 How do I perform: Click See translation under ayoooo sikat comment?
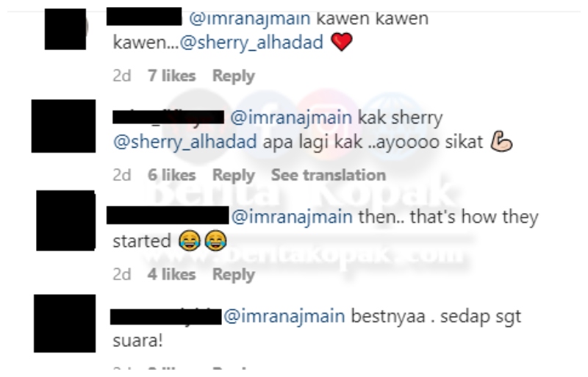tap(329, 175)
